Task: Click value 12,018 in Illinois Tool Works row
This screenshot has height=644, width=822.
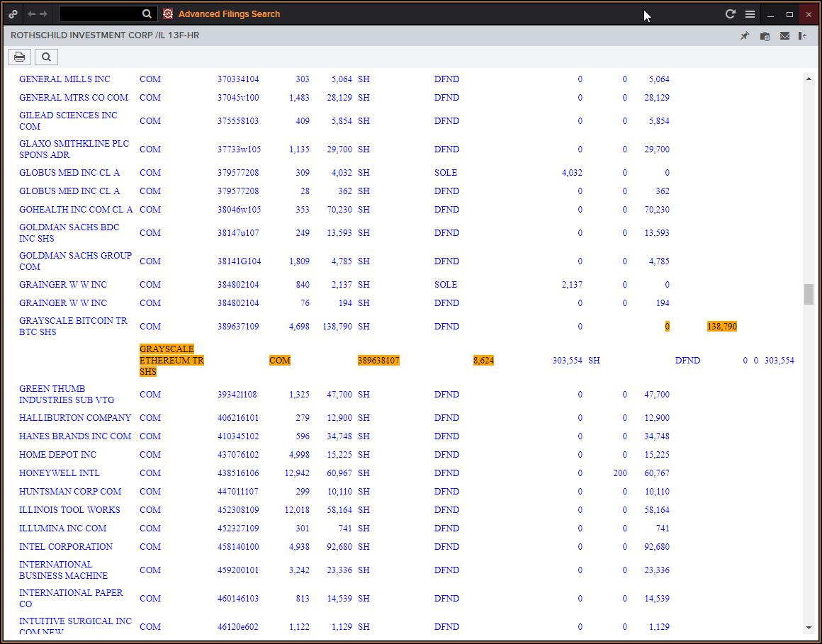Action: pyautogui.click(x=297, y=510)
